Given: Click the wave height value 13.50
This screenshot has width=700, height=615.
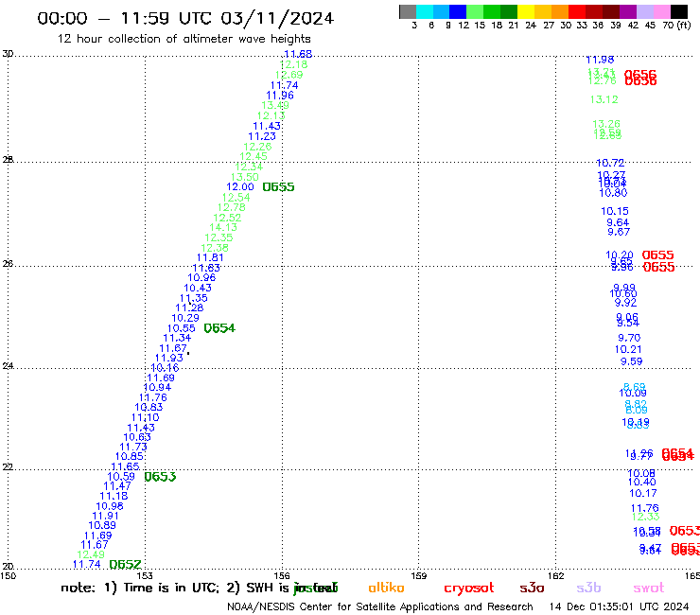Looking at the screenshot, I should click(x=245, y=177).
